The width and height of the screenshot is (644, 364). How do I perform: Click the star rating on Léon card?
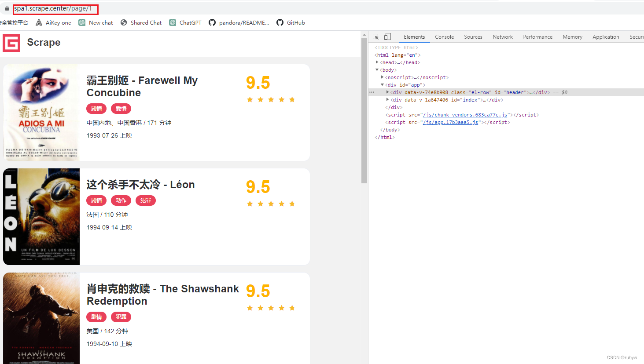coord(271,204)
